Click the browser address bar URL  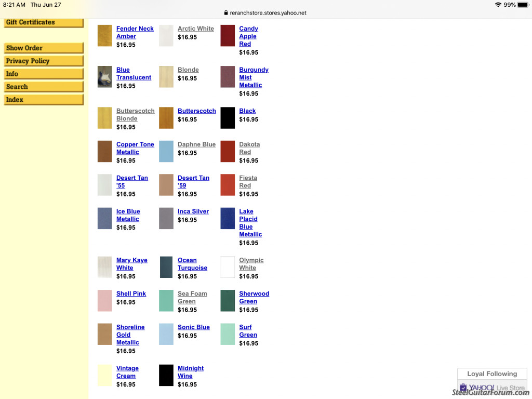click(268, 13)
